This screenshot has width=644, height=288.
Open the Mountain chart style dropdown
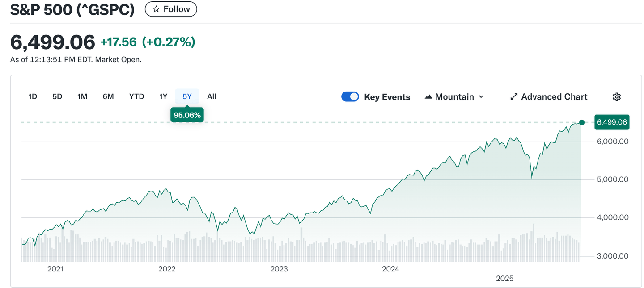click(x=454, y=96)
